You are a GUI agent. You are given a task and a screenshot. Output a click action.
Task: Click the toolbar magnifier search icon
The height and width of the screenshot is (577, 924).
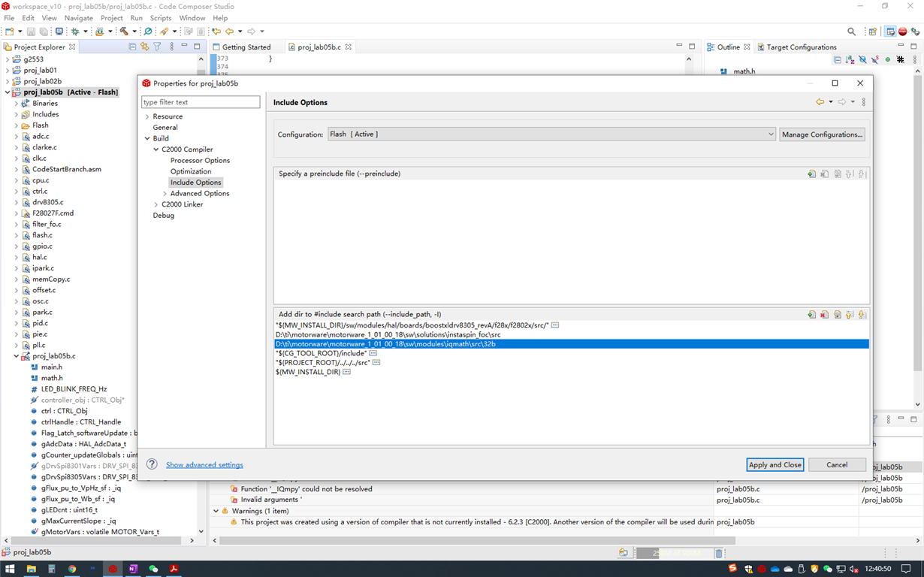coord(851,32)
